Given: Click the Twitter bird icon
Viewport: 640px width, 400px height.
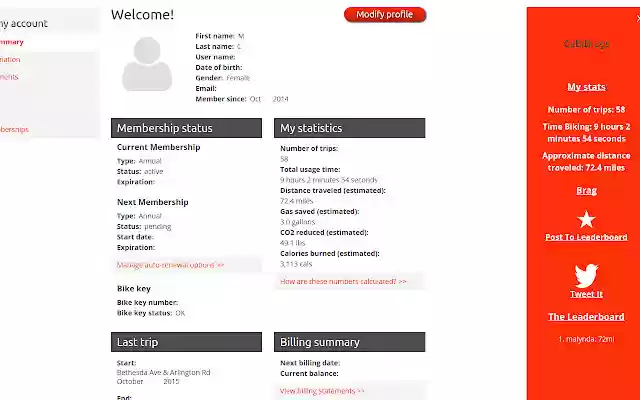Looking at the screenshot, I should pos(586,276).
